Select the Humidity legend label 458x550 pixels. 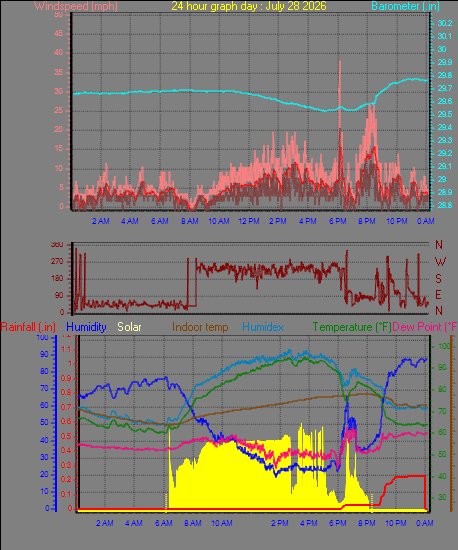tap(86, 327)
